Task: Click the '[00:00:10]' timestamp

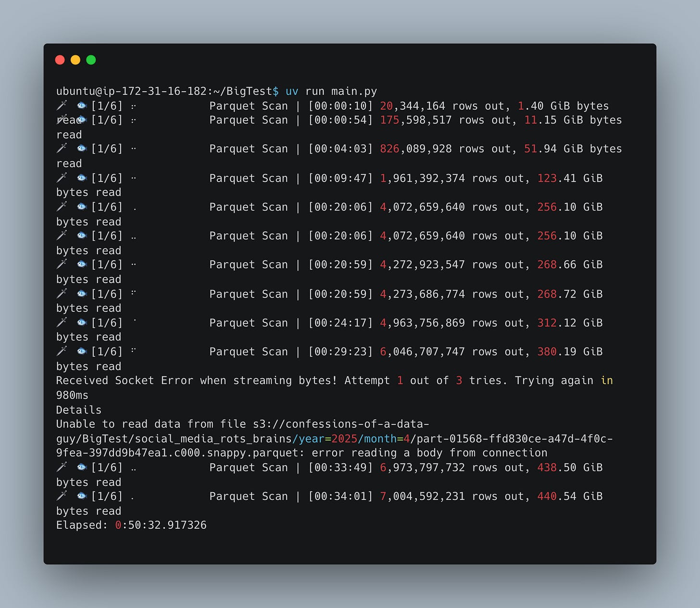Action: 341,106
